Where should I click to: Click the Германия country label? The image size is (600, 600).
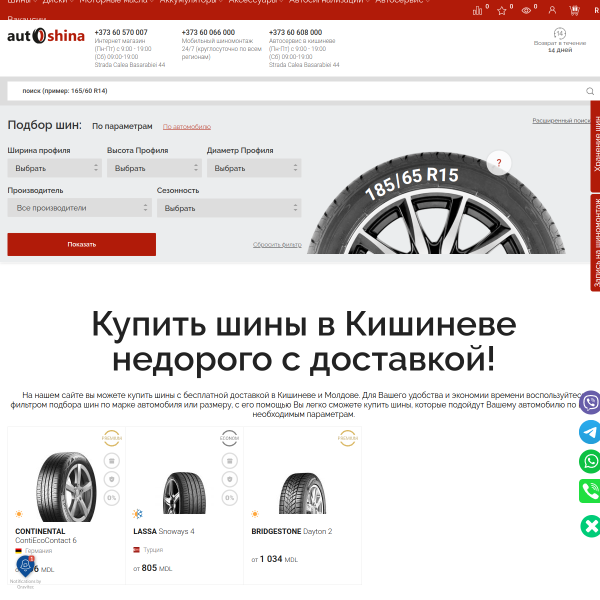click(39, 551)
